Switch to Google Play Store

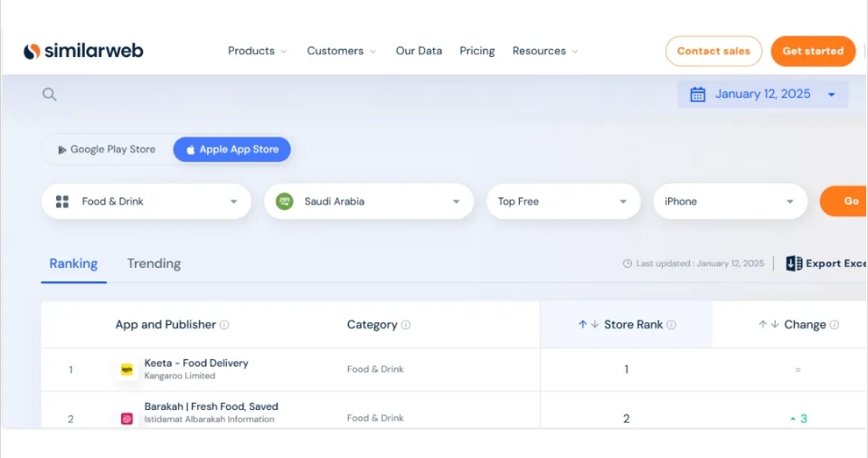tap(107, 149)
